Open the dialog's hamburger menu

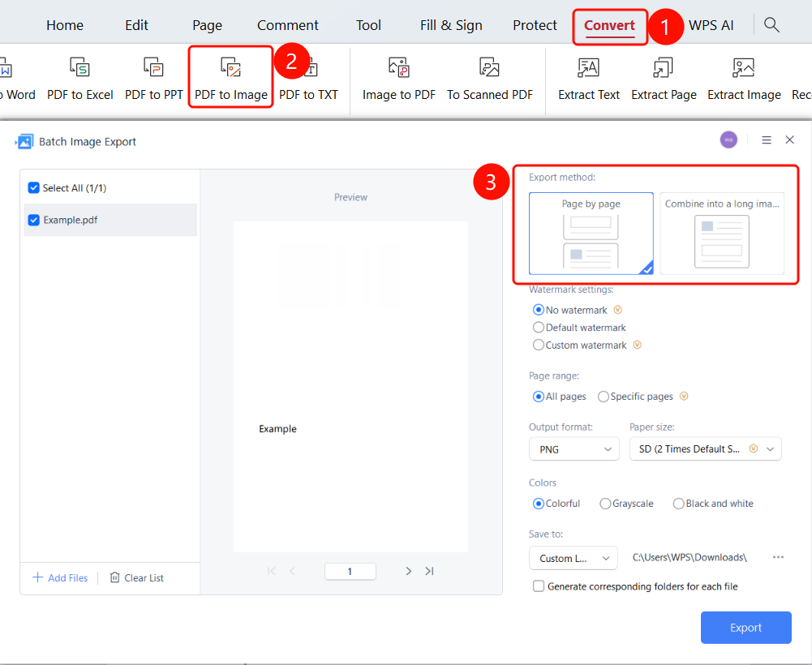(x=767, y=139)
